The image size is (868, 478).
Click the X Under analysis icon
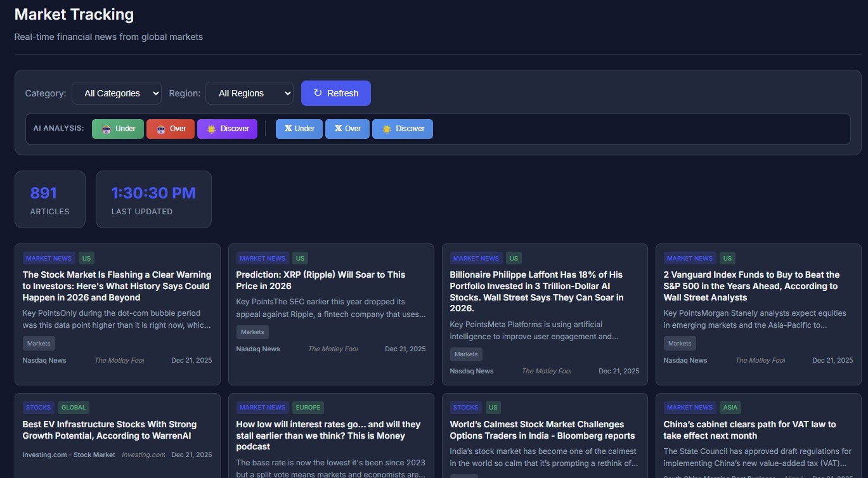(x=288, y=129)
